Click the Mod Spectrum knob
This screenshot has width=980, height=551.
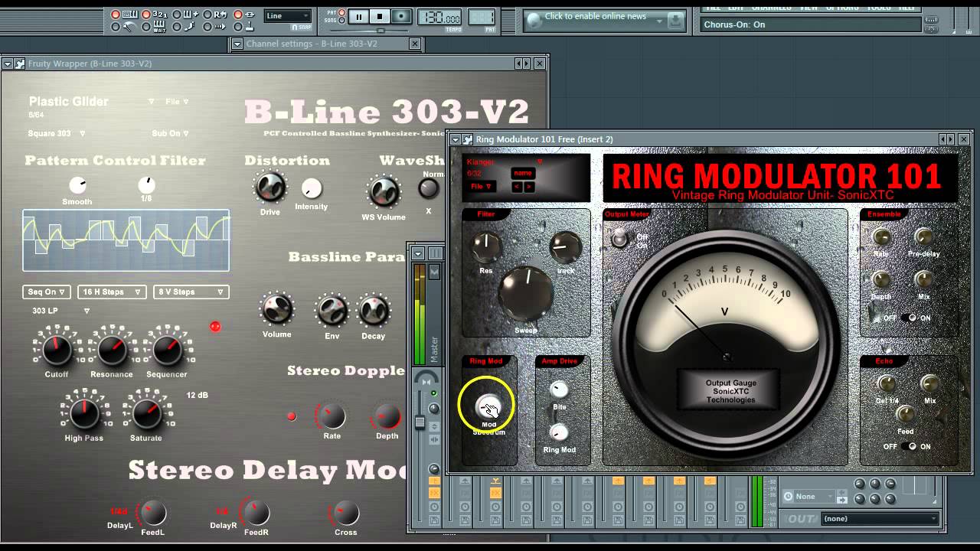[x=488, y=406]
